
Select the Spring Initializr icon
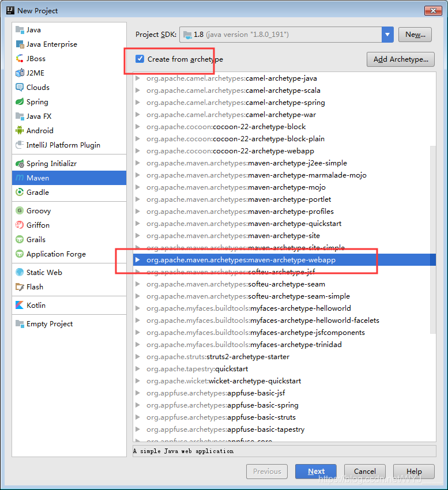pos(20,164)
